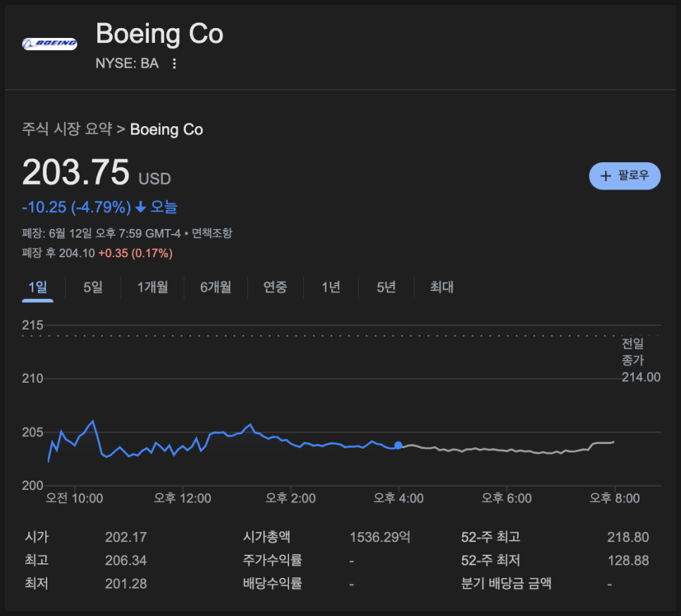Viewport: 681px width, 616px height.
Task: Click the 전일 종가 214.00 label
Action: [641, 360]
